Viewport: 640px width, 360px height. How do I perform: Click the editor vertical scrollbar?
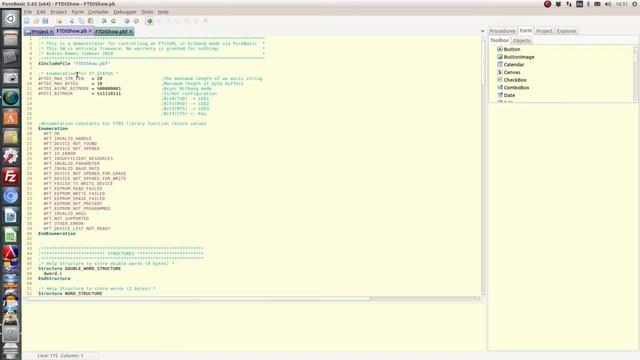point(483,165)
